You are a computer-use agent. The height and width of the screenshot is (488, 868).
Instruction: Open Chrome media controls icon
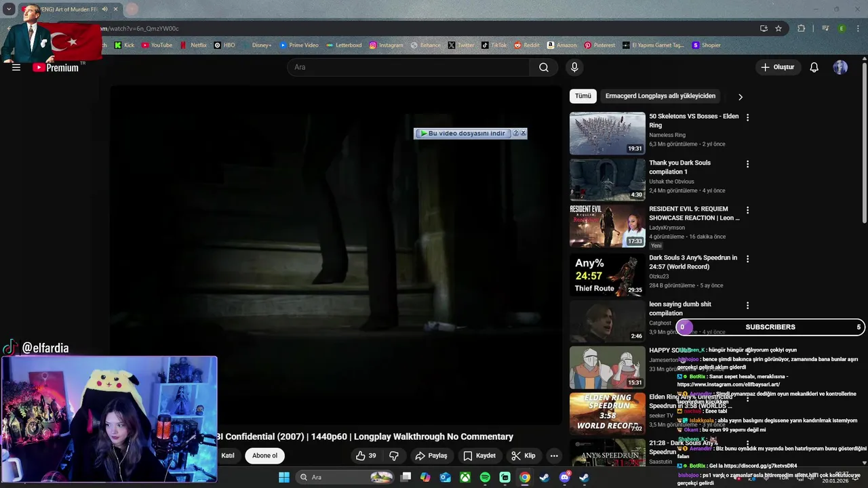coord(825,28)
